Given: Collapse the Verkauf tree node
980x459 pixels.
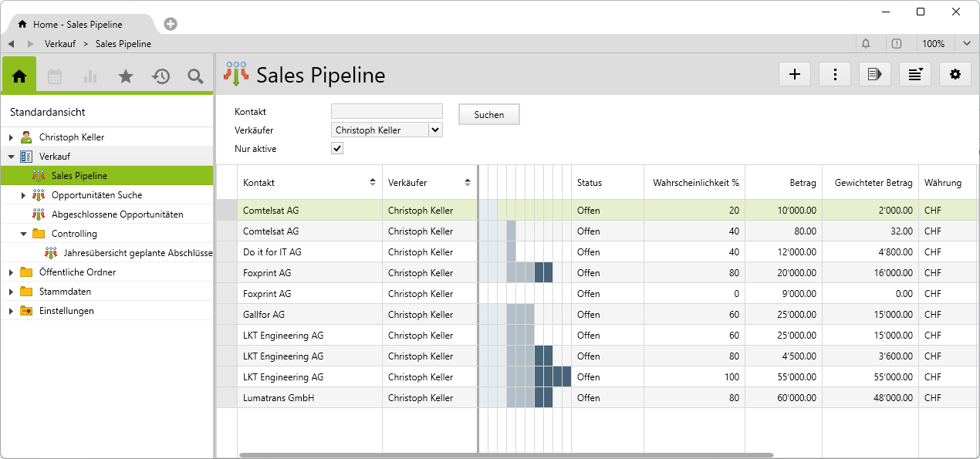Looking at the screenshot, I should click(11, 157).
